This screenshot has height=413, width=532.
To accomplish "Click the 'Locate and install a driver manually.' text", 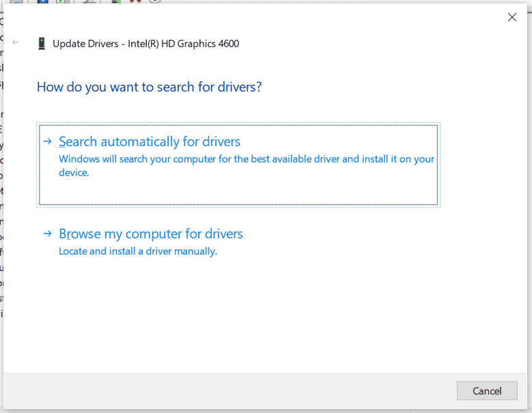I will (x=138, y=251).
